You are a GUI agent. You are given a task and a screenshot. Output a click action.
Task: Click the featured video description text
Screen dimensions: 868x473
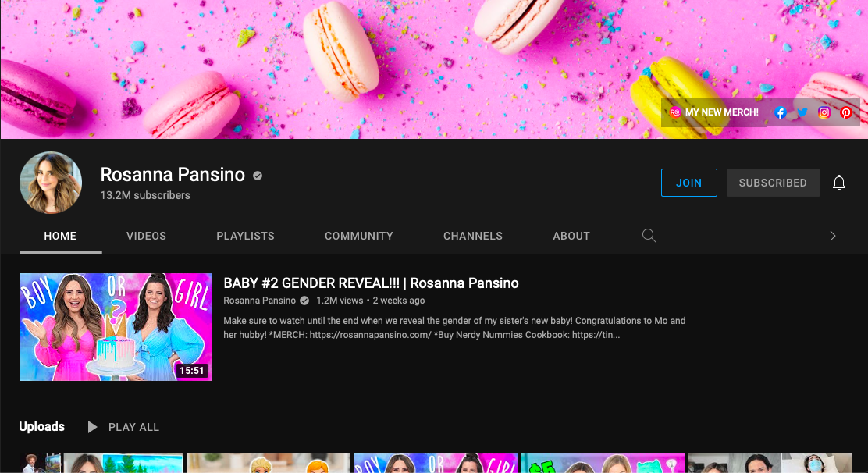tap(454, 328)
